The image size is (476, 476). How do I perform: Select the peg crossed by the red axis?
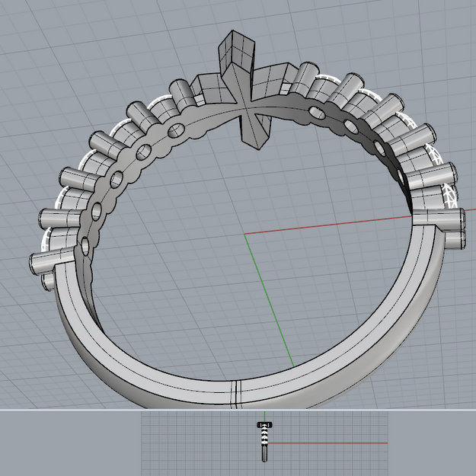click(439, 219)
